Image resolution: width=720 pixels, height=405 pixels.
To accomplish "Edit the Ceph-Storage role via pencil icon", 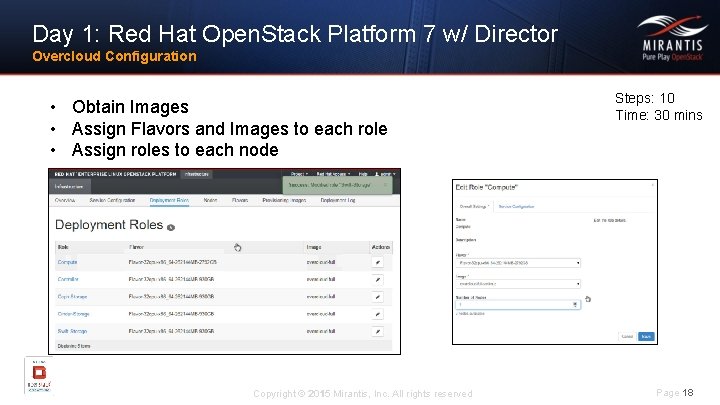I will (x=377, y=297).
